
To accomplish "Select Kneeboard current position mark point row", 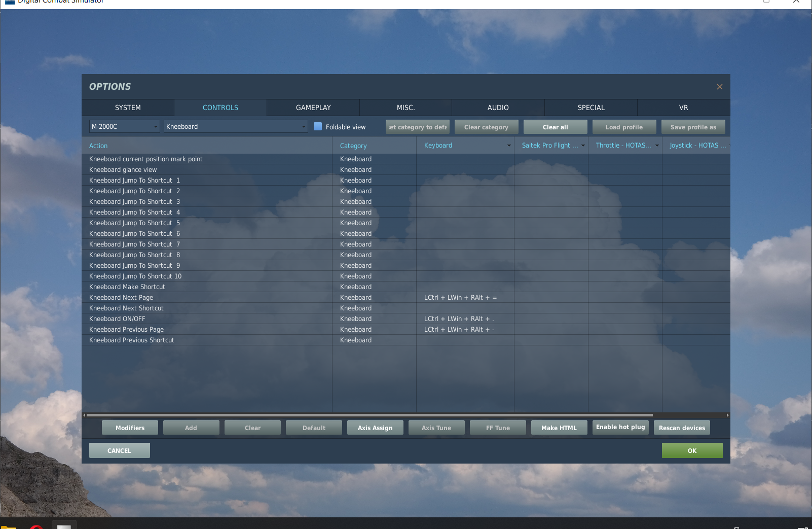I will (x=406, y=159).
